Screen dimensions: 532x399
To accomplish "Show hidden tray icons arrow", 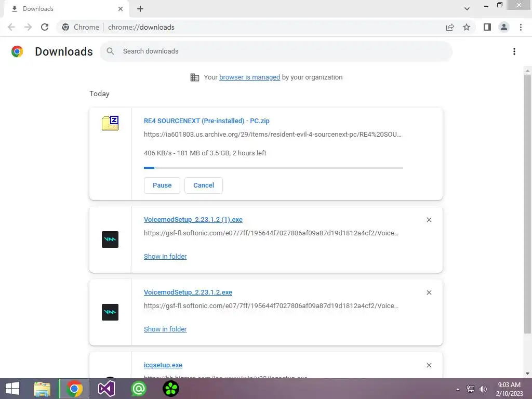I will click(458, 389).
